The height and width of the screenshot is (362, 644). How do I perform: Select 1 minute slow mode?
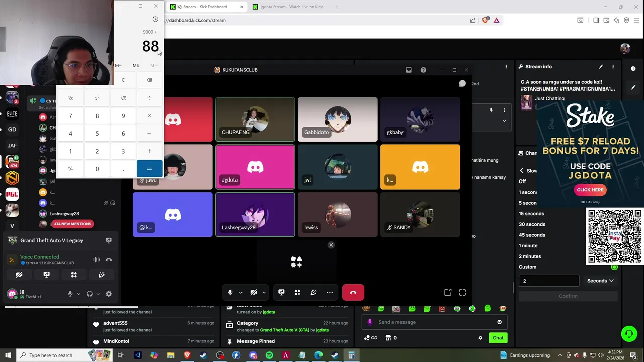(x=528, y=246)
